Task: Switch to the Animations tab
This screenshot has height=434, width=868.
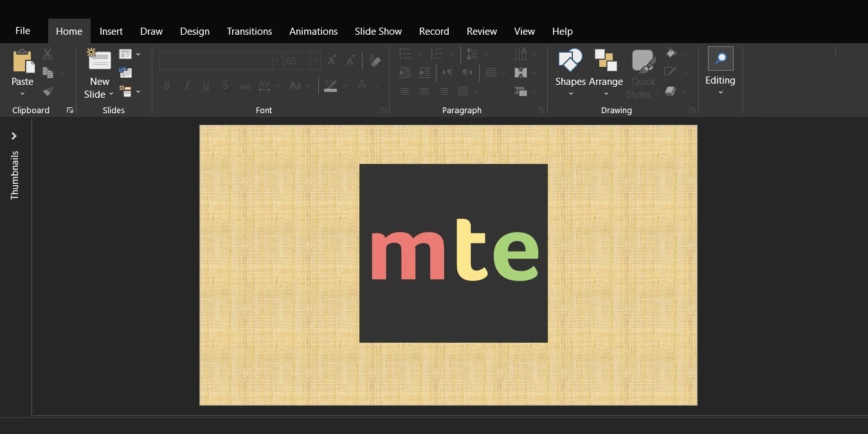Action: 313,31
